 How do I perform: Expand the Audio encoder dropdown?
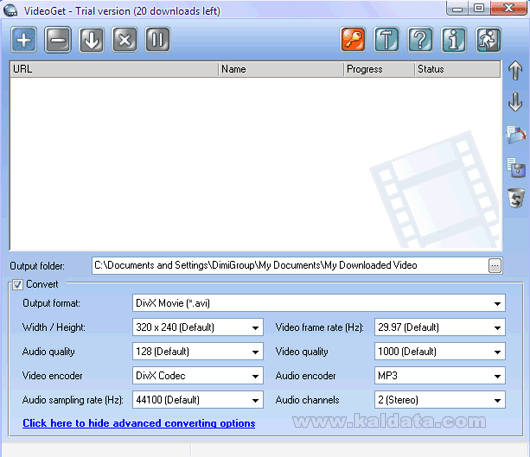tap(440, 376)
